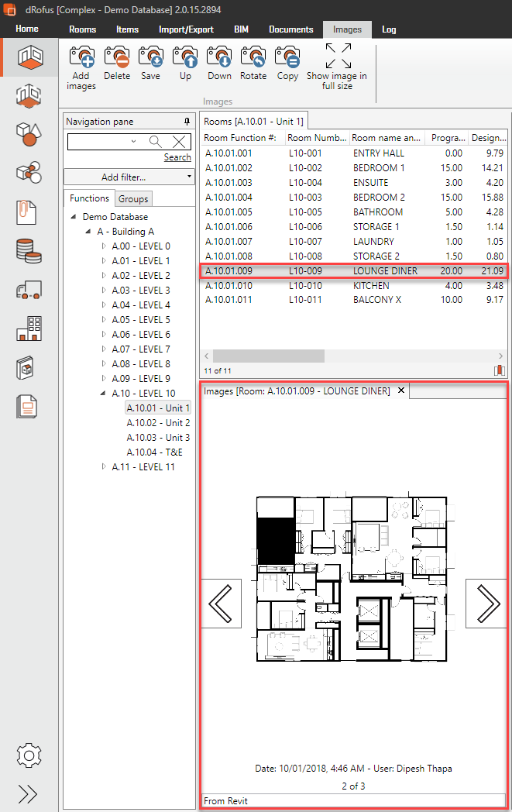
Task: Click the Delete image icon
Action: (116, 59)
